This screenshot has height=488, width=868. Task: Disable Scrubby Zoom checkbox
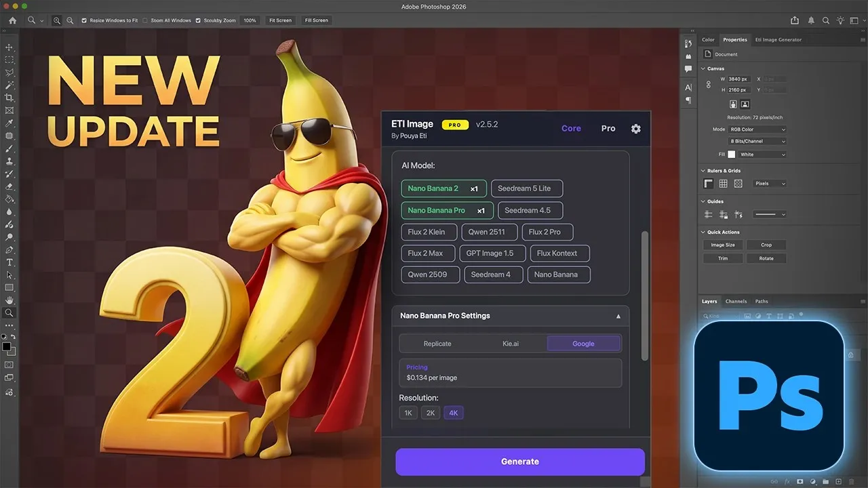pyautogui.click(x=198, y=20)
